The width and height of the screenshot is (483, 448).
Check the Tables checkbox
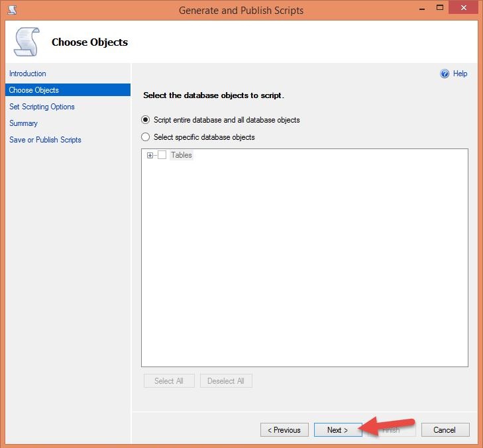coord(162,155)
